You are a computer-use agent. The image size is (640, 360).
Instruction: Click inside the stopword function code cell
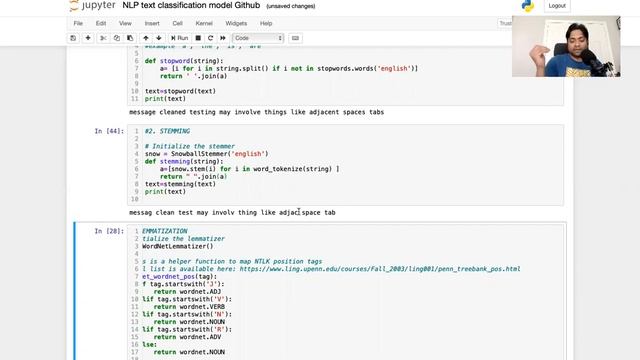tap(345, 76)
